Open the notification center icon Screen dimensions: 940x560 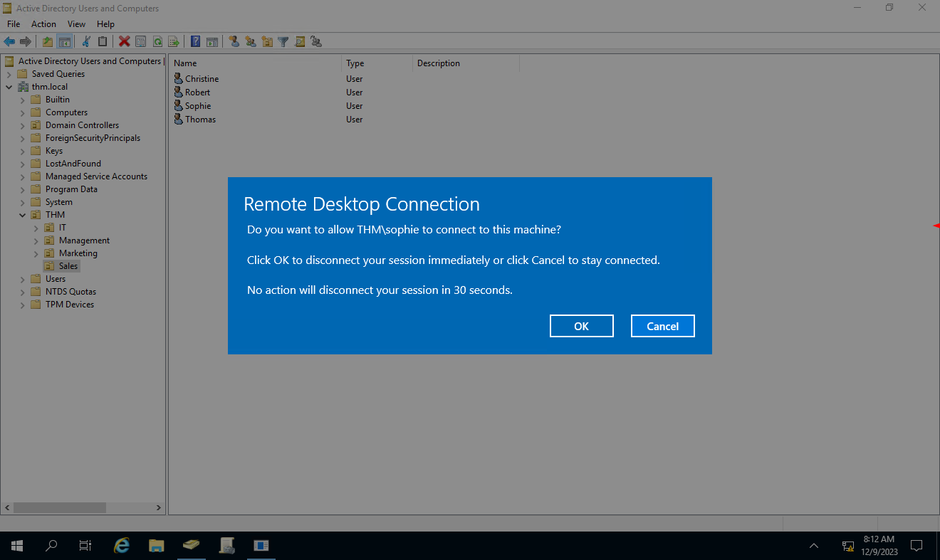click(x=916, y=546)
